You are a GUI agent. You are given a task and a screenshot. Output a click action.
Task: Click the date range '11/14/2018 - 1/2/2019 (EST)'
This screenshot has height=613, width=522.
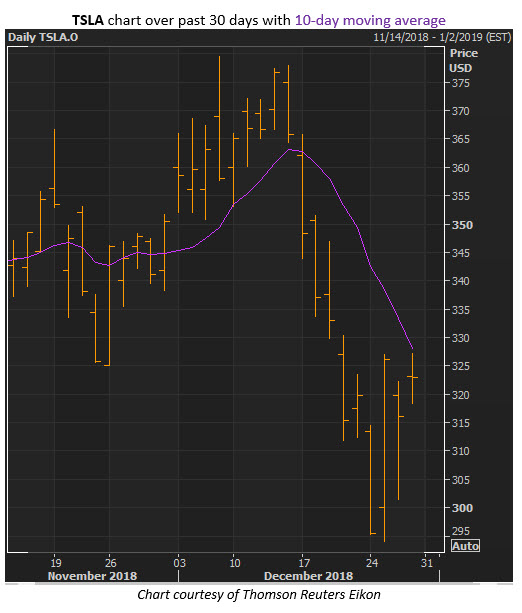(x=442, y=38)
